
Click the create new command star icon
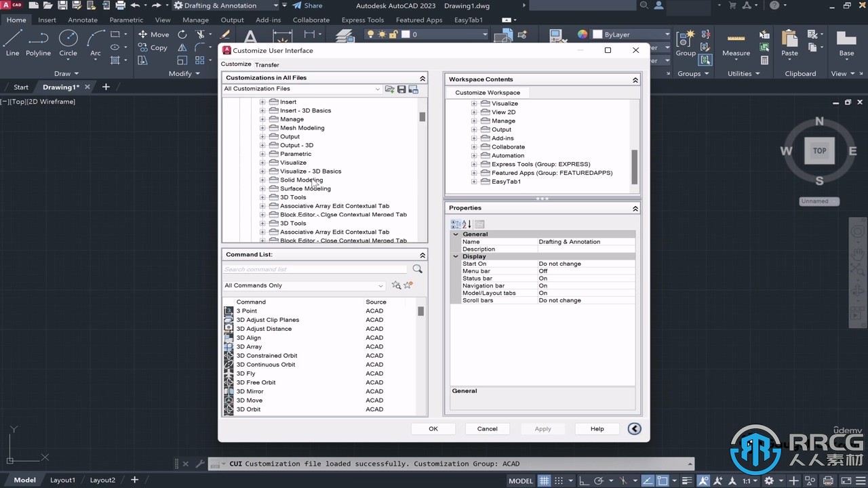[408, 285]
